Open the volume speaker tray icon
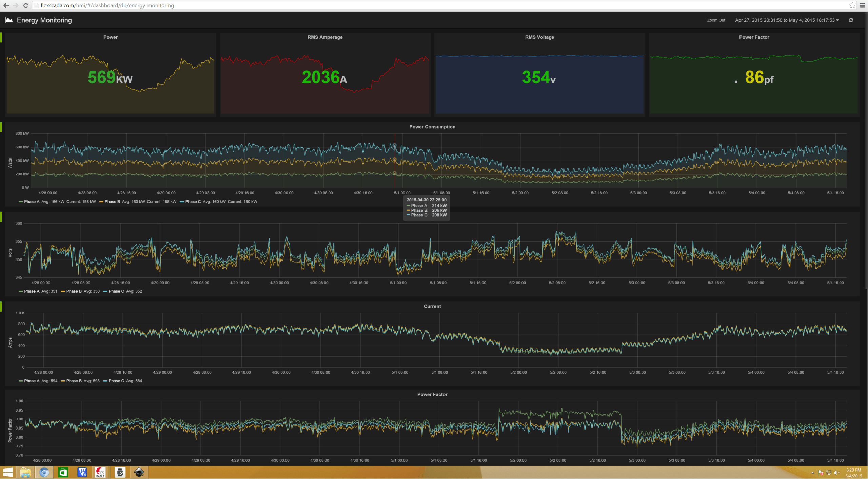868x479 pixels. [x=837, y=473]
